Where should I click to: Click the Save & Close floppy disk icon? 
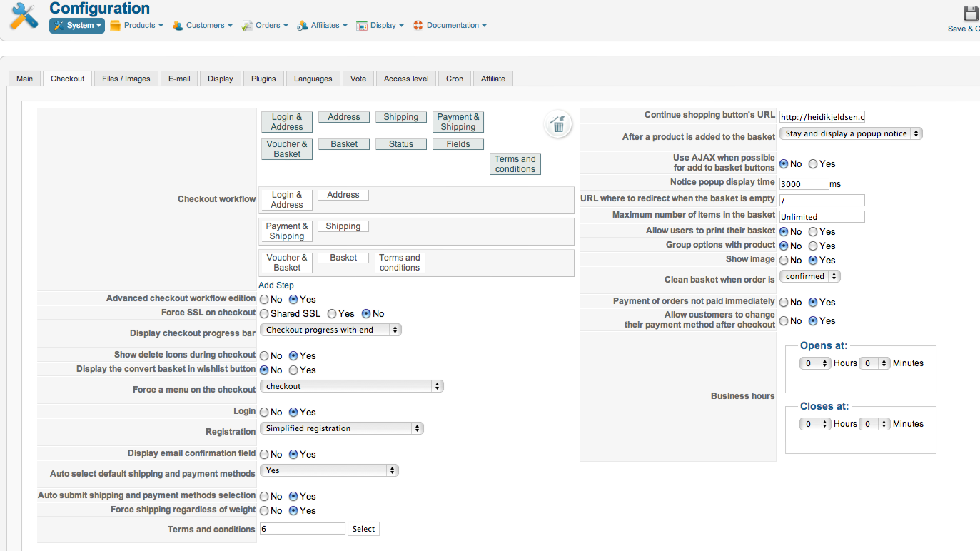pos(971,14)
